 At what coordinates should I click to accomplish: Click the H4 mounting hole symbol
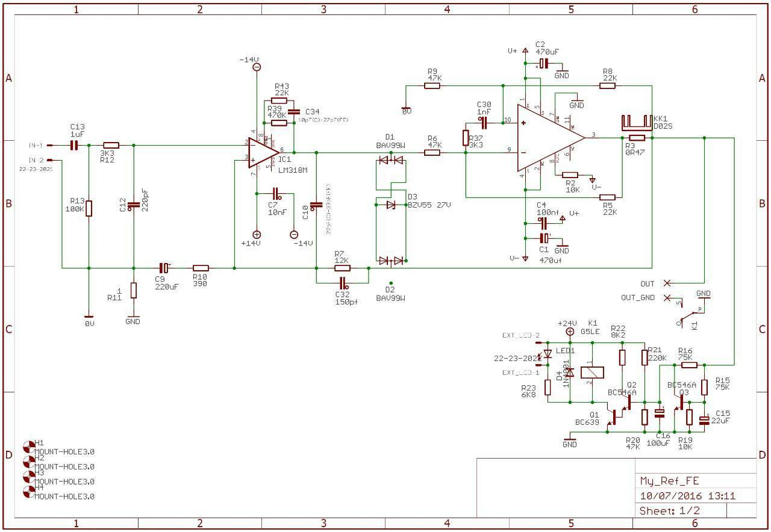coord(28,492)
